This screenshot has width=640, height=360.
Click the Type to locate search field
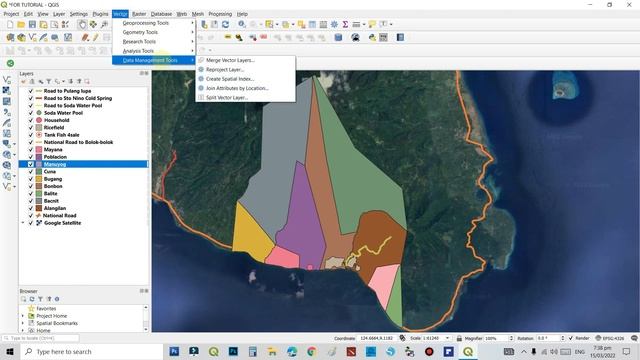tap(40, 338)
